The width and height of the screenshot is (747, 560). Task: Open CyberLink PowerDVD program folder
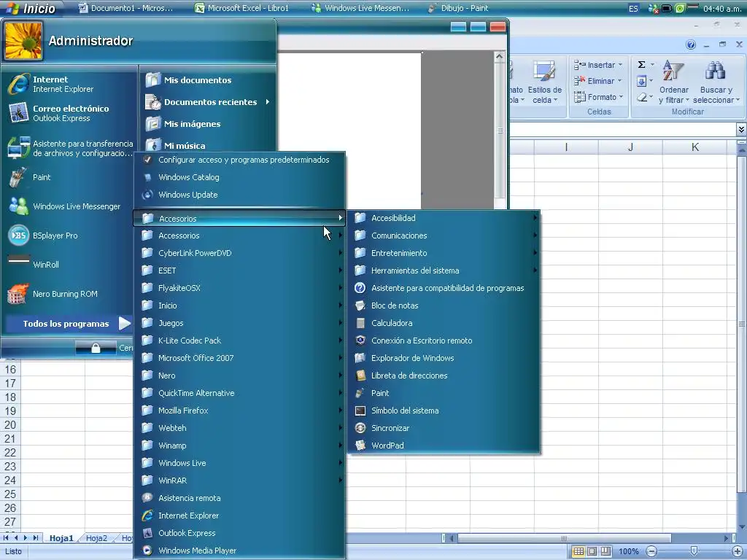pos(239,253)
